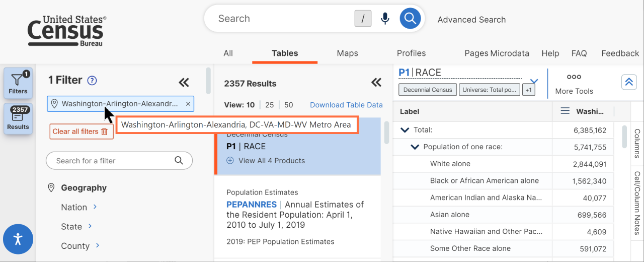Focus the main Search field
This screenshot has height=262, width=644.
click(284, 19)
